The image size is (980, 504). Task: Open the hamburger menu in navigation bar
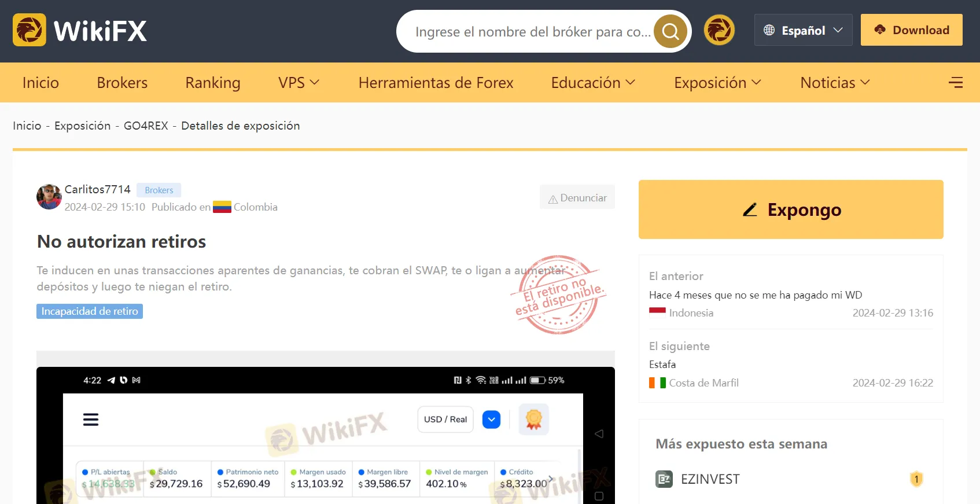(956, 83)
